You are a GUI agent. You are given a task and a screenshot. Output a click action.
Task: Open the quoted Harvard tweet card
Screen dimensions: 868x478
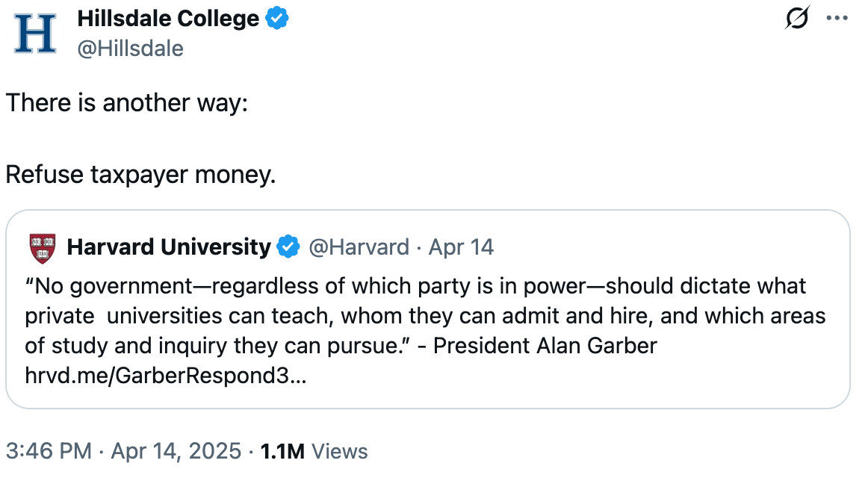click(x=428, y=309)
